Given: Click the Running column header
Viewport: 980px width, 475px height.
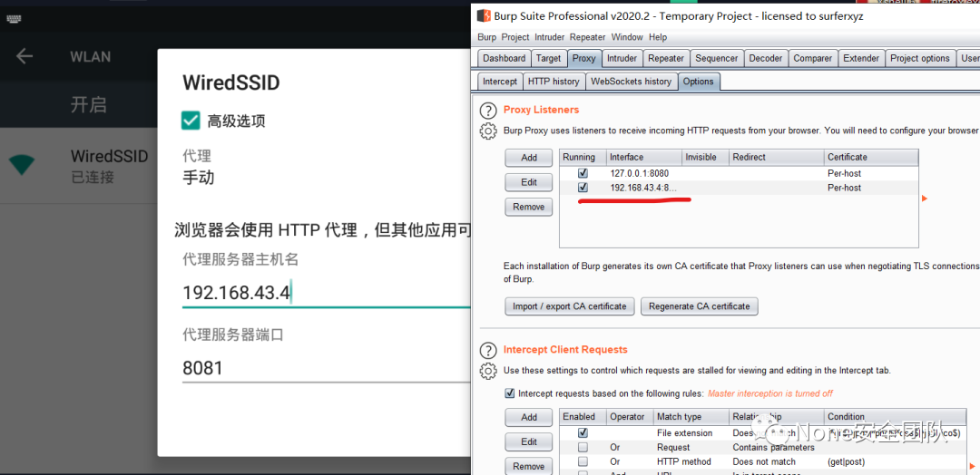Looking at the screenshot, I should pyautogui.click(x=583, y=157).
